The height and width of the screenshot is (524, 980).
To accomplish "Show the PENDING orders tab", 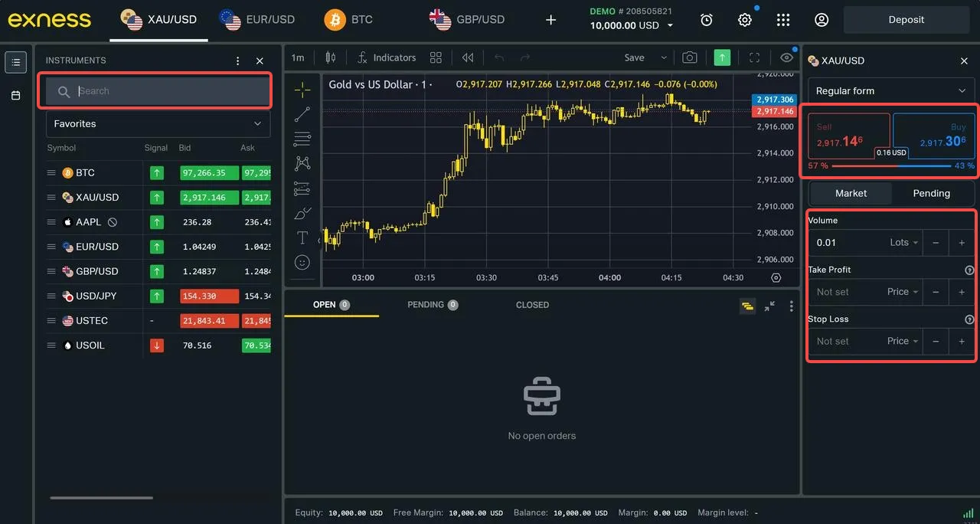I will [x=434, y=305].
